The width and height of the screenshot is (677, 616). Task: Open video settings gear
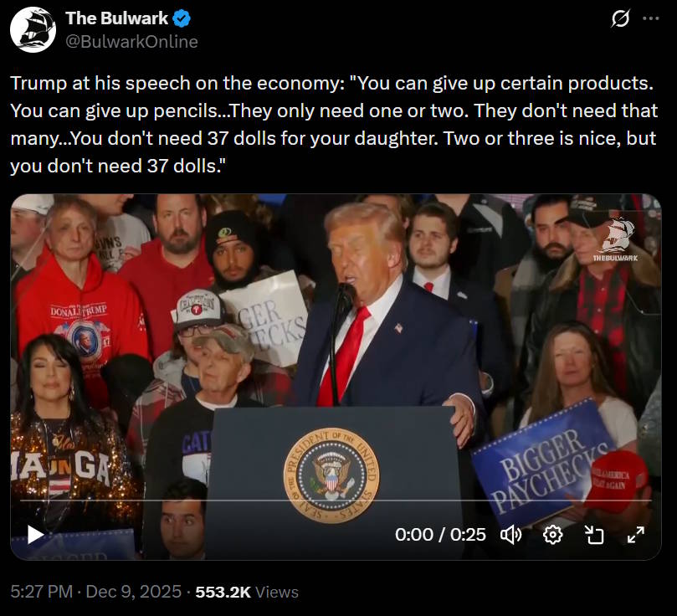click(x=552, y=536)
